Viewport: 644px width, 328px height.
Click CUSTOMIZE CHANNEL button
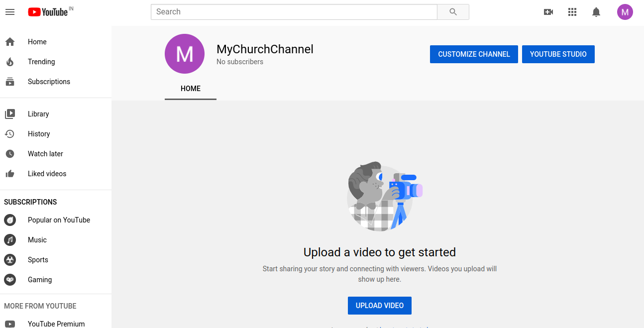click(474, 54)
